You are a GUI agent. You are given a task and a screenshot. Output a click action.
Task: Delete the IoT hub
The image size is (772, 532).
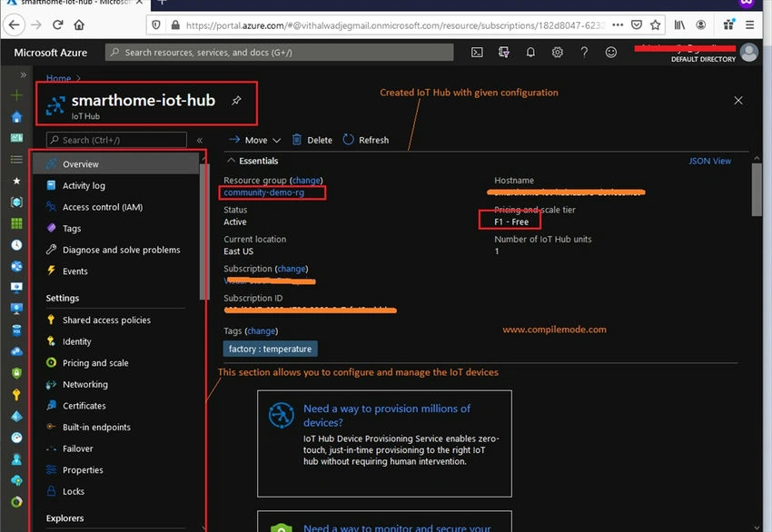[x=312, y=140]
